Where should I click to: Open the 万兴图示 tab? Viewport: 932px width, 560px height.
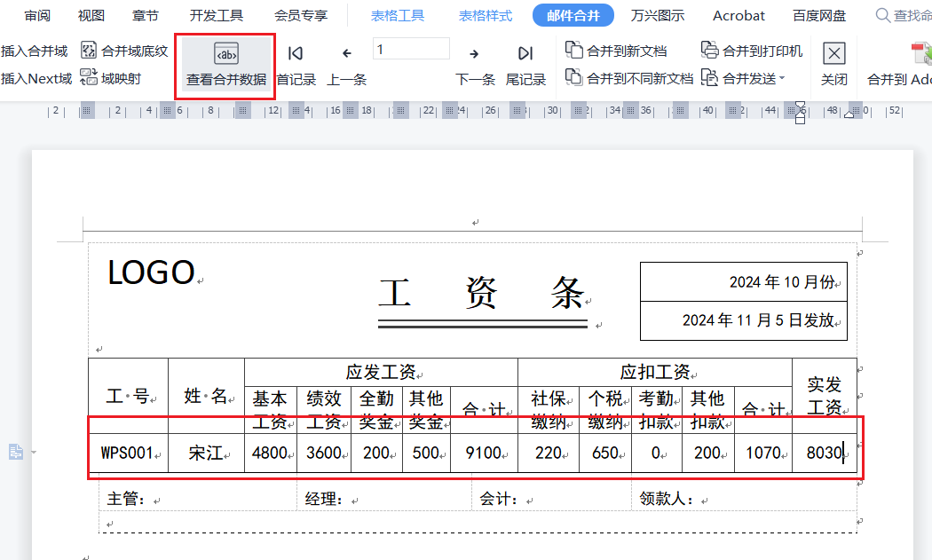click(658, 16)
